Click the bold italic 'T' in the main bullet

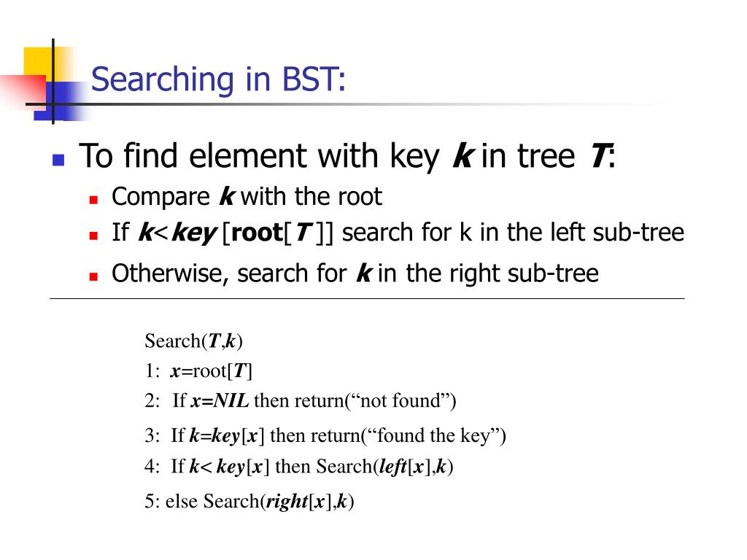click(x=598, y=156)
